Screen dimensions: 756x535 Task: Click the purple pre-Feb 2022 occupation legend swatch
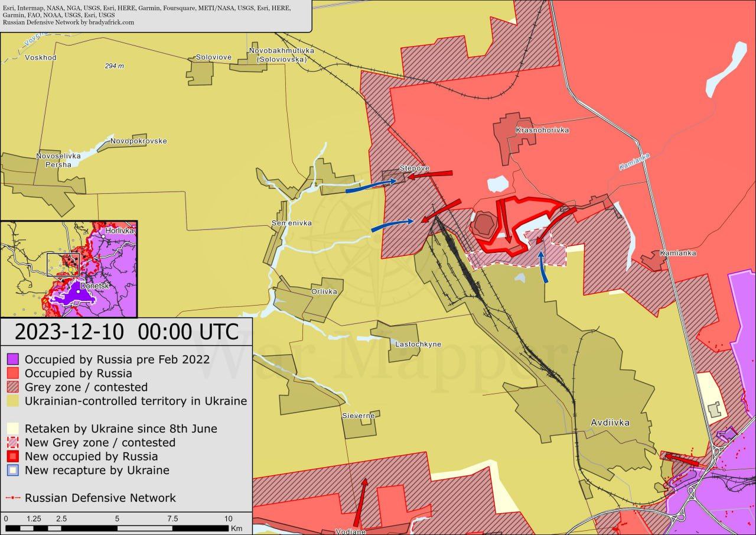click(x=12, y=359)
